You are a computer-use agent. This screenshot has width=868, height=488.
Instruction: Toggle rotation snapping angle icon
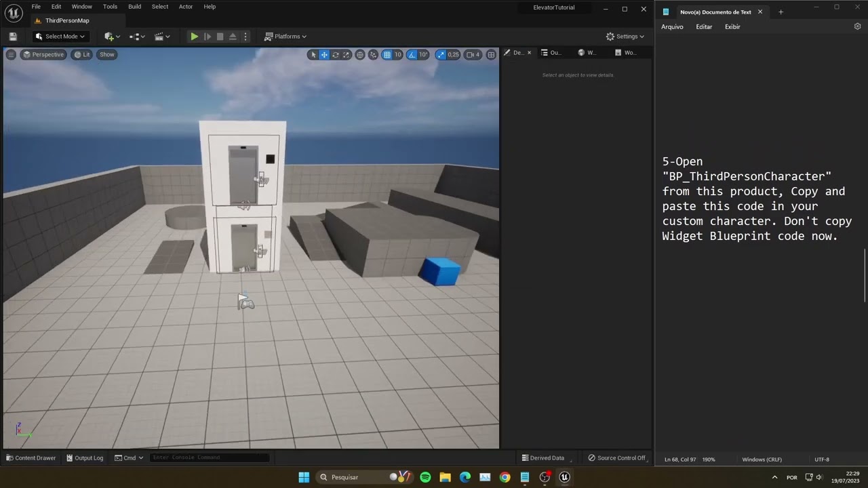coord(412,55)
